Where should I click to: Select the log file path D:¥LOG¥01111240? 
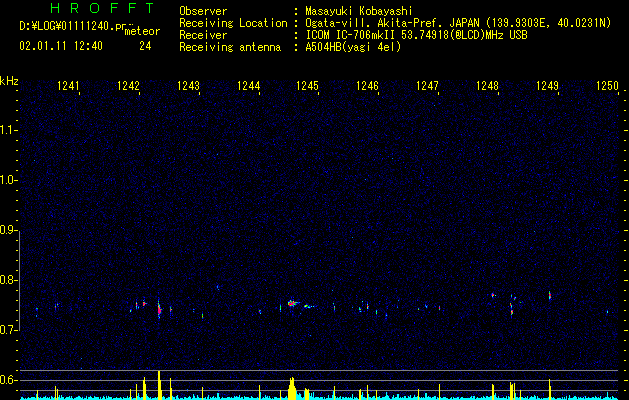pyautogui.click(x=66, y=26)
